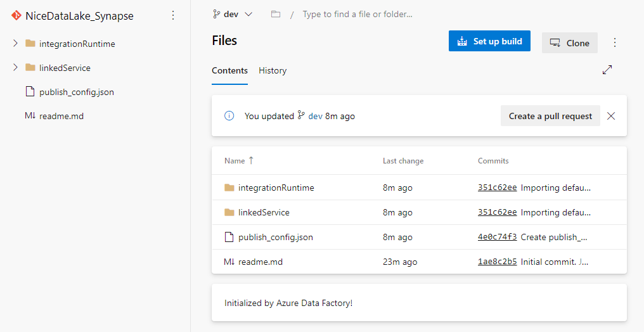The image size is (644, 332).
Task: Click Create a pull request
Action: coord(550,116)
